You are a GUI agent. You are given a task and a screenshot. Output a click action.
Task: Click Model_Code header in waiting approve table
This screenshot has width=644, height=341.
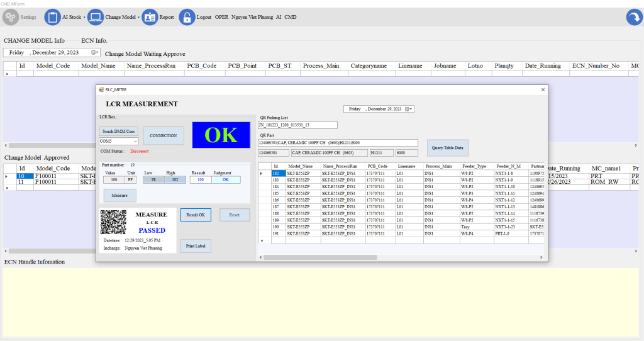[56, 65]
